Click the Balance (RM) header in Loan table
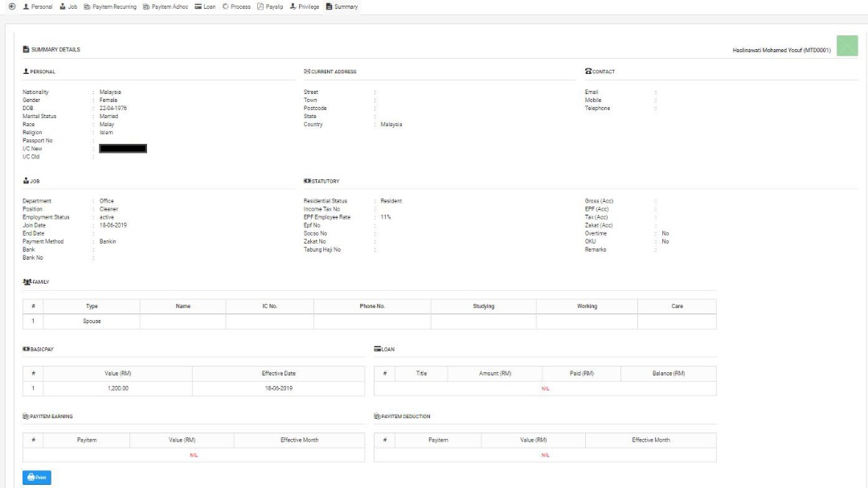The width and height of the screenshot is (868, 488). [669, 373]
